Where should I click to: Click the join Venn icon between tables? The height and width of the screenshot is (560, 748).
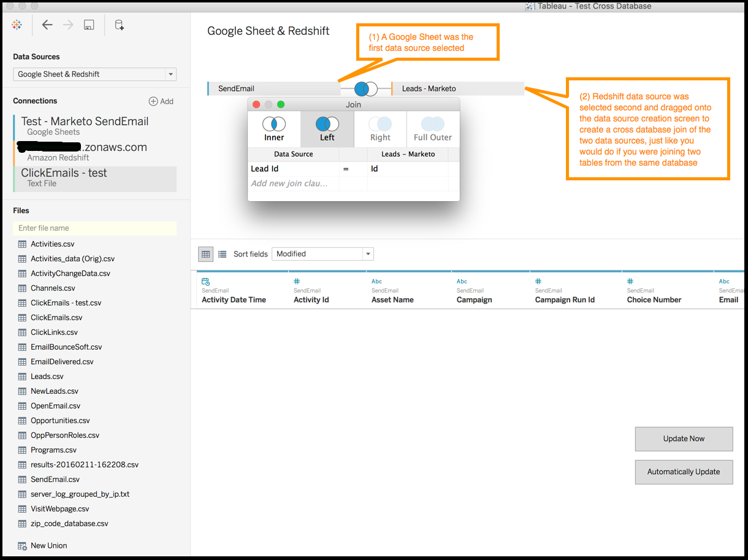365,89
